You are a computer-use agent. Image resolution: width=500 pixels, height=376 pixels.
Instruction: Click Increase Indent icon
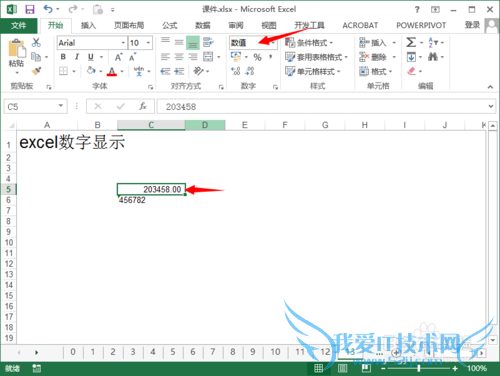pyautogui.click(x=179, y=71)
